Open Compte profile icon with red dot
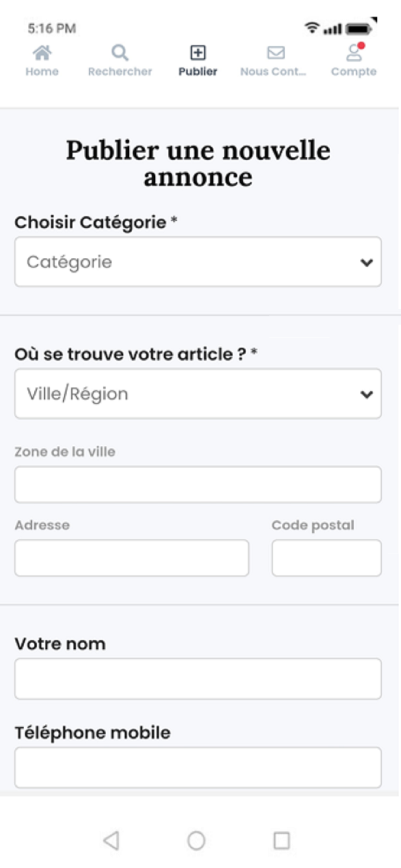The width and height of the screenshot is (401, 868). click(x=355, y=52)
